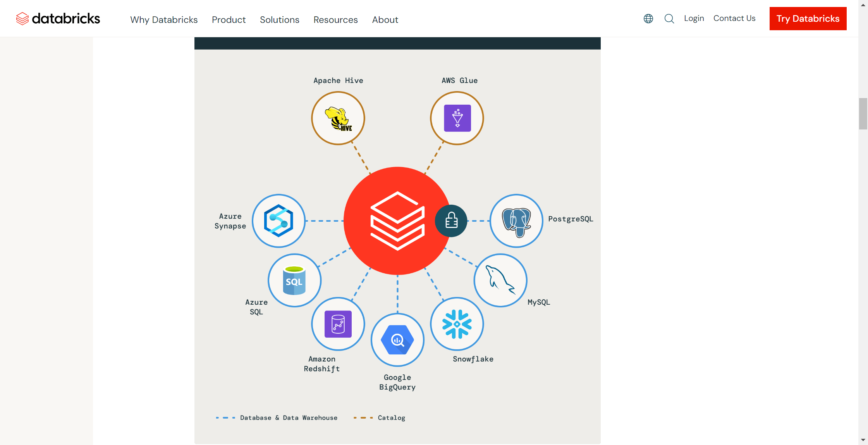This screenshot has width=868, height=445.
Task: Click the Try Databricks button
Action: coord(808,19)
